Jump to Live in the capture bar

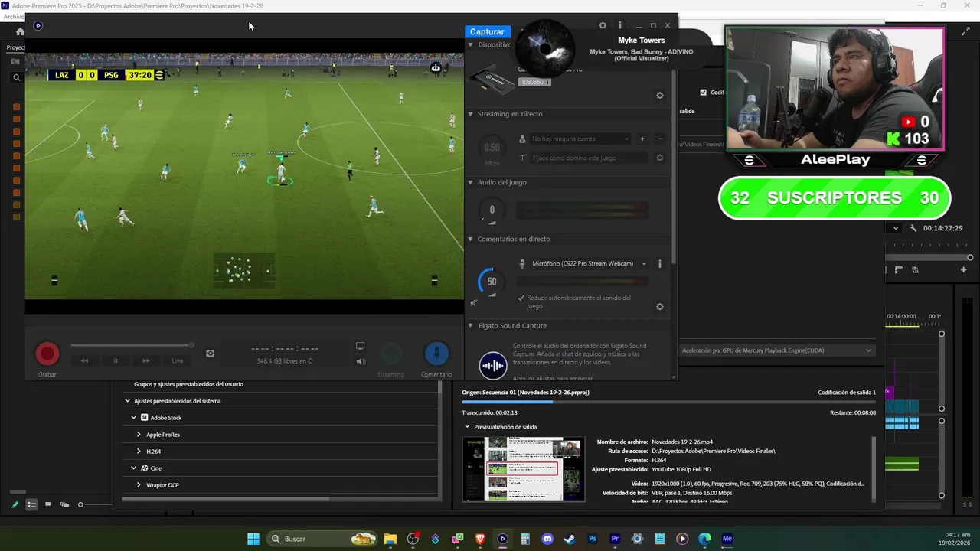pos(177,360)
